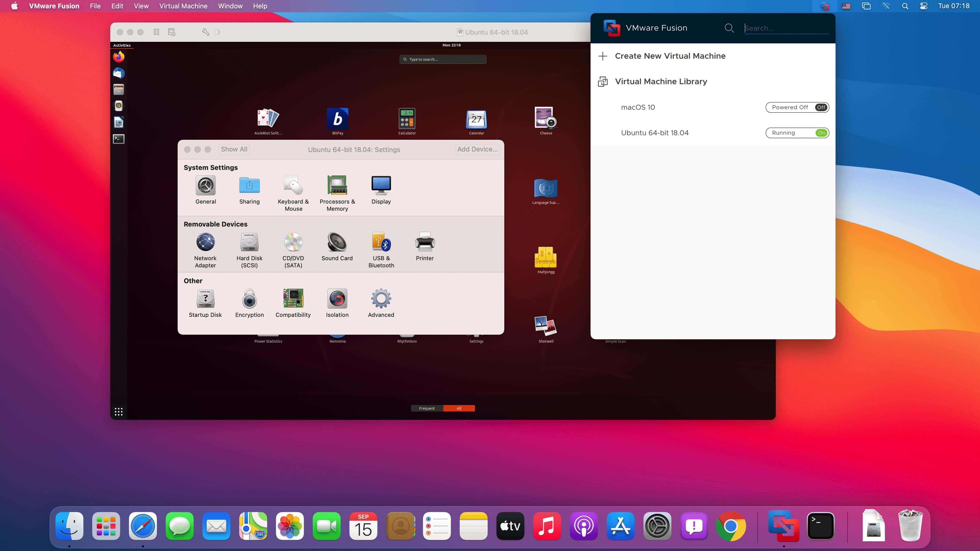Open VMware Fusion File menu
980x551 pixels.
pyautogui.click(x=95, y=6)
